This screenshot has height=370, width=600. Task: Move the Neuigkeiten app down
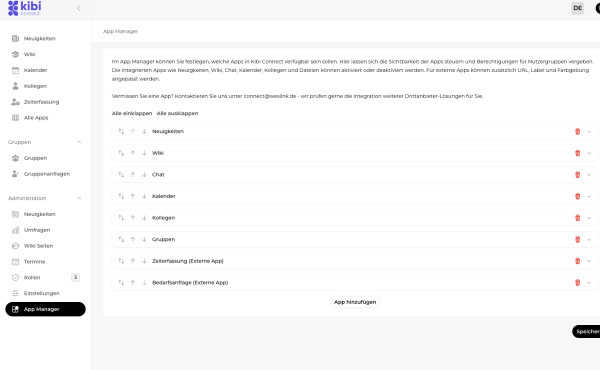click(144, 131)
